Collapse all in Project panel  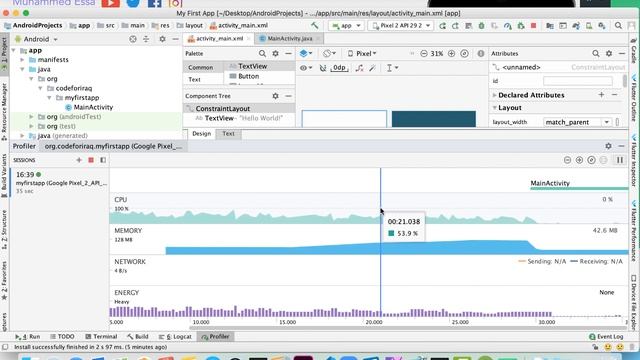tap(146, 39)
